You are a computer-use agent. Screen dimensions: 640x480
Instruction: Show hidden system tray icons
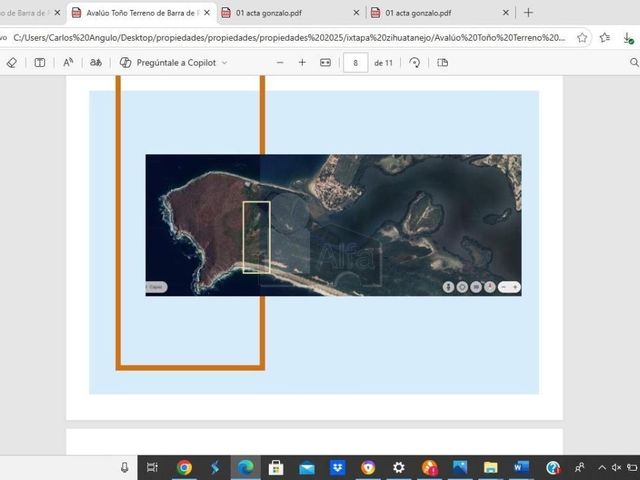point(602,468)
